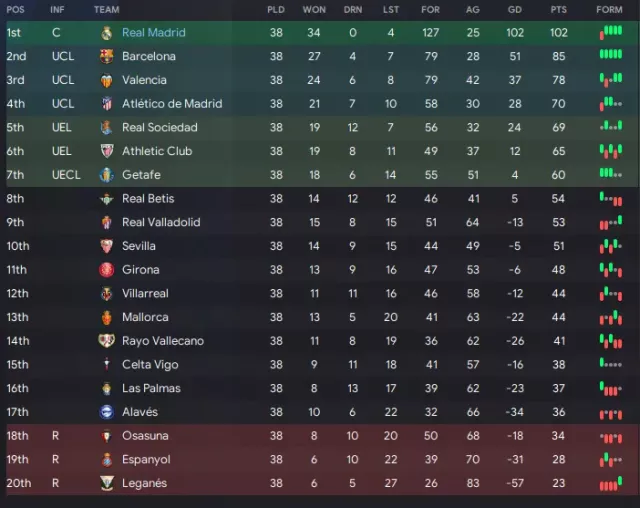Open the Real Sociedad team name

tap(160, 127)
